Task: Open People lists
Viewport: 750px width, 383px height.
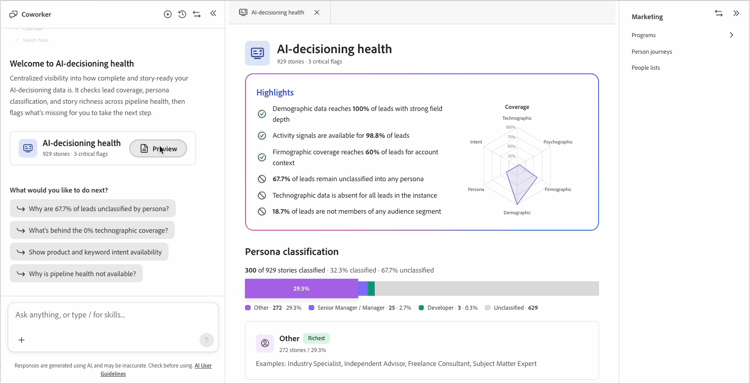Action: click(x=646, y=68)
